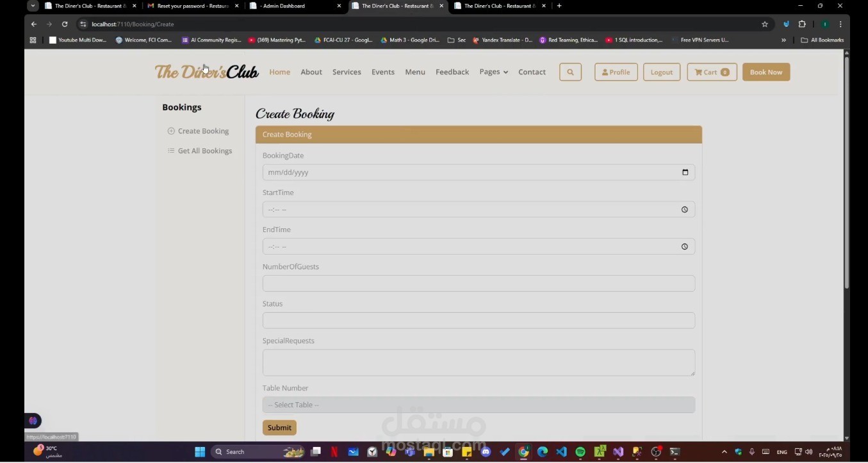Open File Explorer from the taskbar

tap(429, 452)
